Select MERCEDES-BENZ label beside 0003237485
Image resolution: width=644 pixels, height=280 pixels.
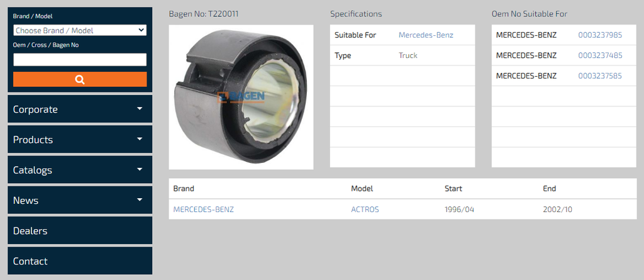[x=526, y=55]
